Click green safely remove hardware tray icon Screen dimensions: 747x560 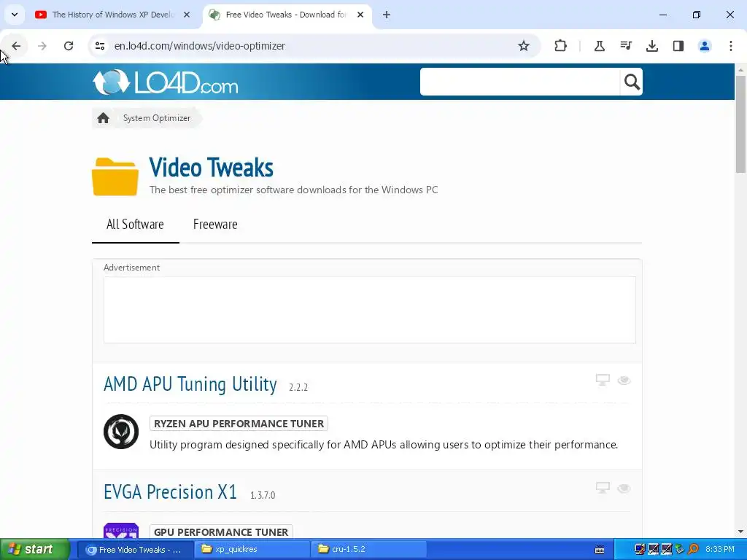pyautogui.click(x=680, y=550)
